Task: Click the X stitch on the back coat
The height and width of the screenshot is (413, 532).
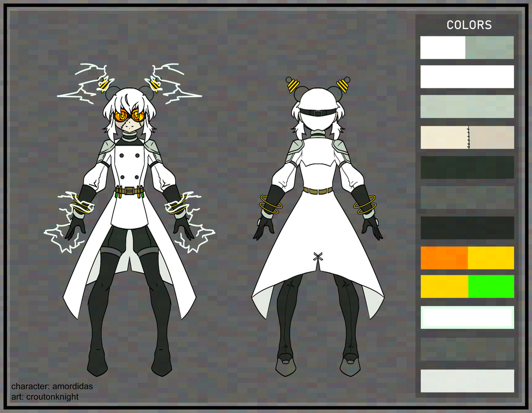Action: (317, 257)
